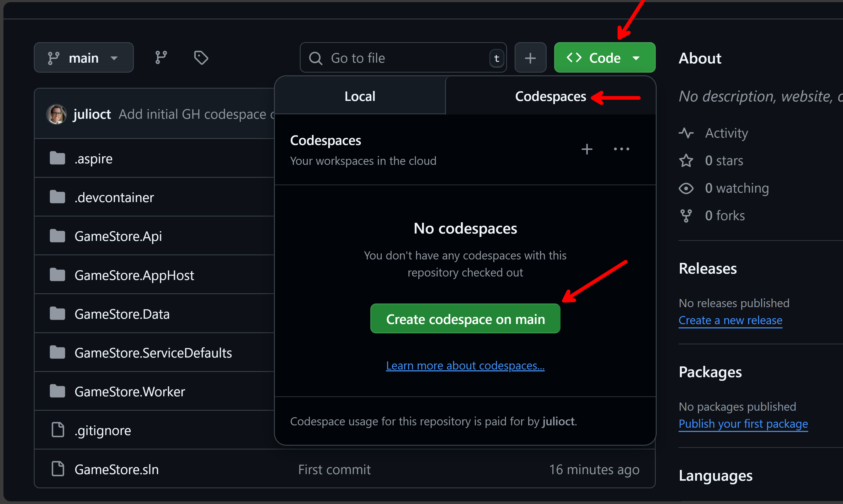The height and width of the screenshot is (504, 843).
Task: Open the 0 stars link
Action: point(724,161)
